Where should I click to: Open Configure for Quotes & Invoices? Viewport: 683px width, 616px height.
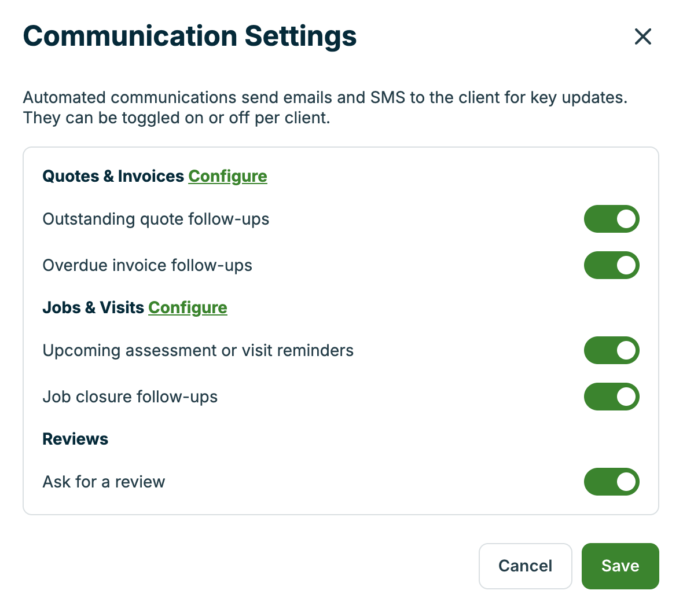(x=227, y=176)
